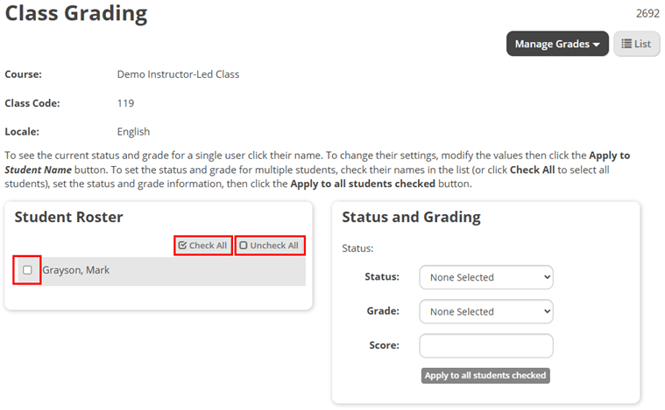The height and width of the screenshot is (410, 665).
Task: Click the Grade dropdown chevron arrow
Action: coord(547,312)
